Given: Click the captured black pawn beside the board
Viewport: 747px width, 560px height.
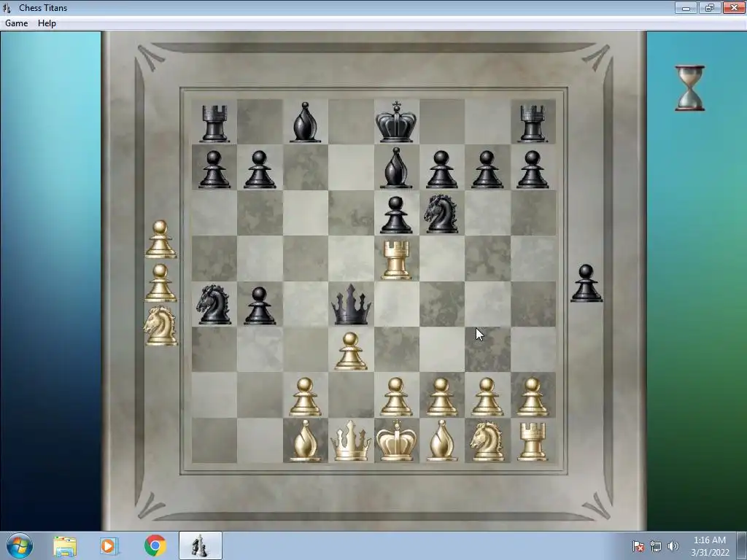Looking at the screenshot, I should coord(587,284).
